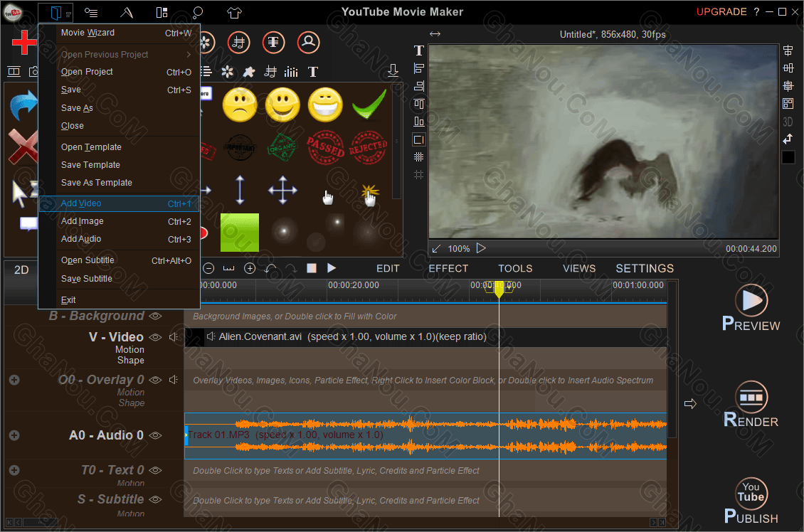Toggle visibility of Text 0 track
Screen dimensions: 804x532
(x=155, y=470)
